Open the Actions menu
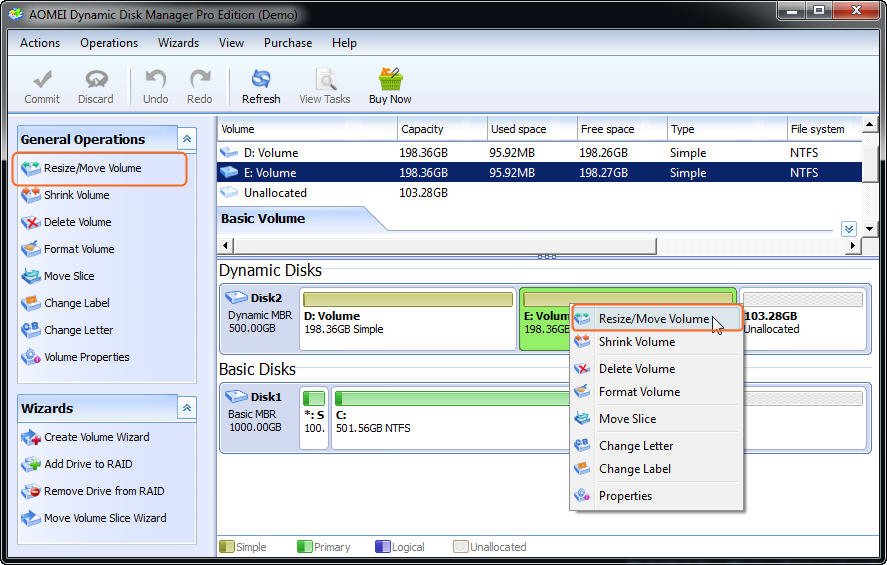The height and width of the screenshot is (565, 887). click(x=40, y=43)
